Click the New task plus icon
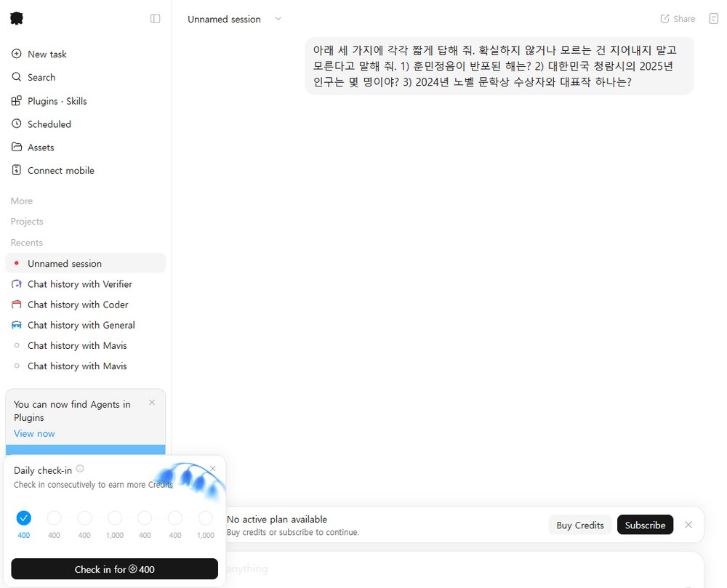727x588 pixels. tap(16, 54)
